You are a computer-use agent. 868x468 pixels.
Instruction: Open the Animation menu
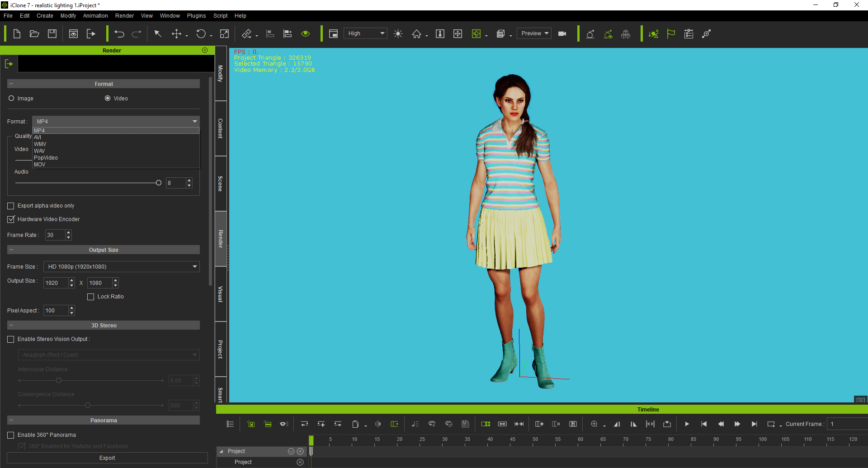pos(95,16)
